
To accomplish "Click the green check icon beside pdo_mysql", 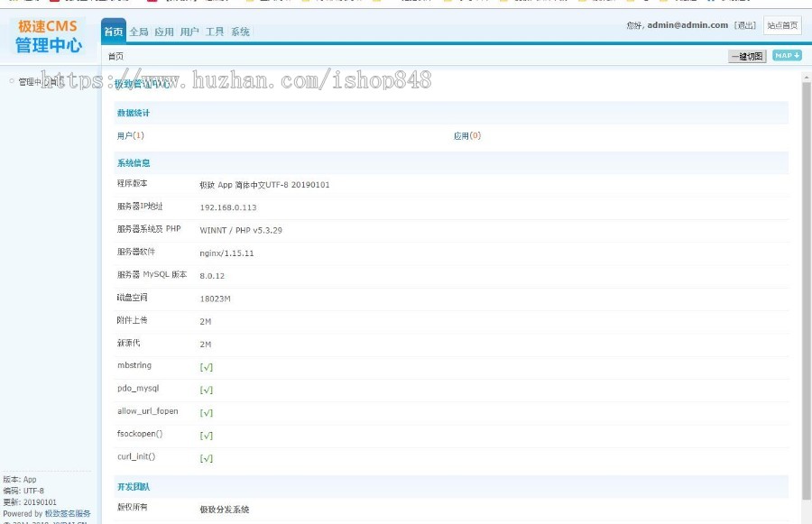I will [x=205, y=389].
